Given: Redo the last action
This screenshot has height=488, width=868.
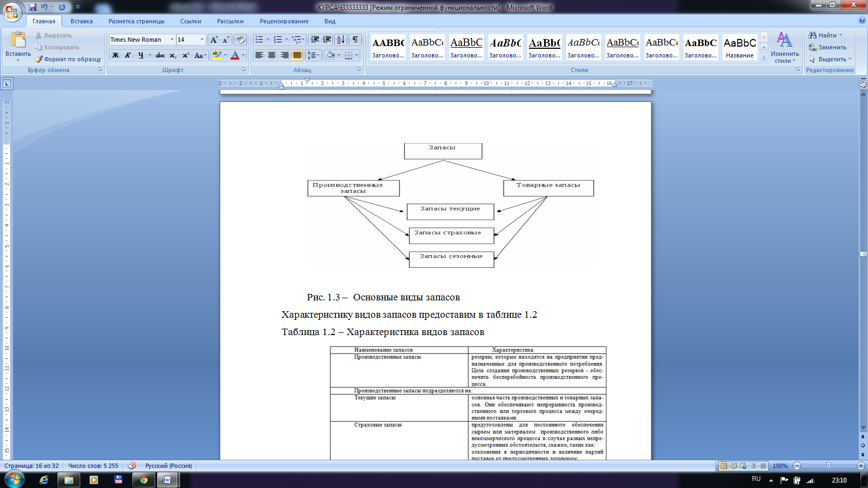Looking at the screenshot, I should coord(62,7).
